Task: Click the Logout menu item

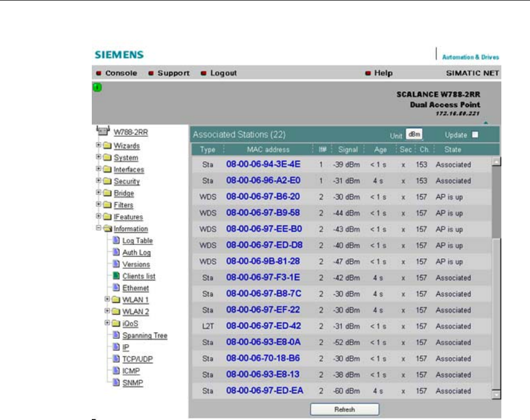Action: coord(223,73)
